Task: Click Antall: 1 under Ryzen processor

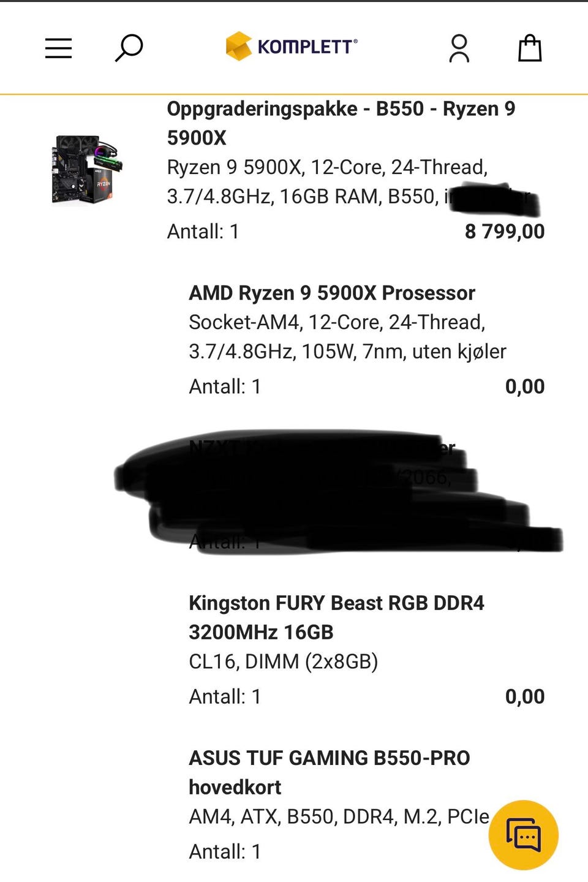Action: [225, 386]
